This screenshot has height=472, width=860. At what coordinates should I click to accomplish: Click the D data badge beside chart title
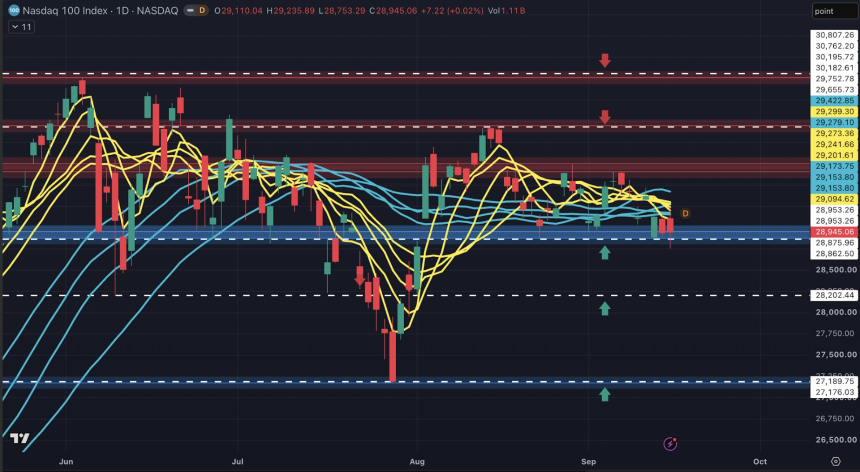coord(202,10)
